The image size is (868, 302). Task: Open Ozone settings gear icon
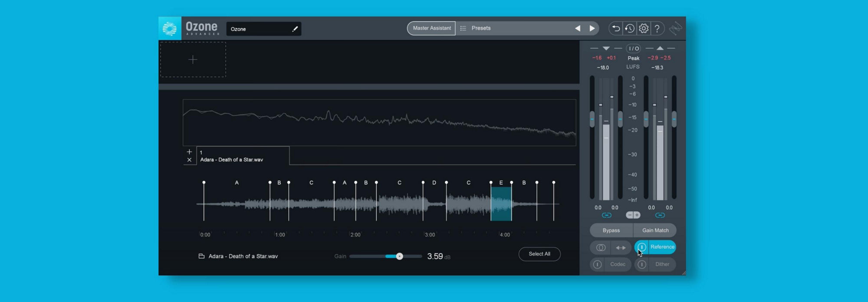click(643, 29)
